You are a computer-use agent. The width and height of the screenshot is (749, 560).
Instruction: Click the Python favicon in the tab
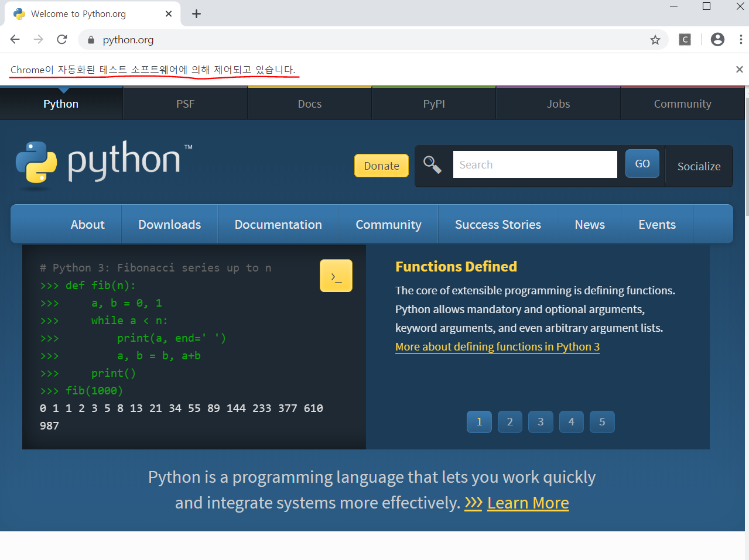point(19,13)
